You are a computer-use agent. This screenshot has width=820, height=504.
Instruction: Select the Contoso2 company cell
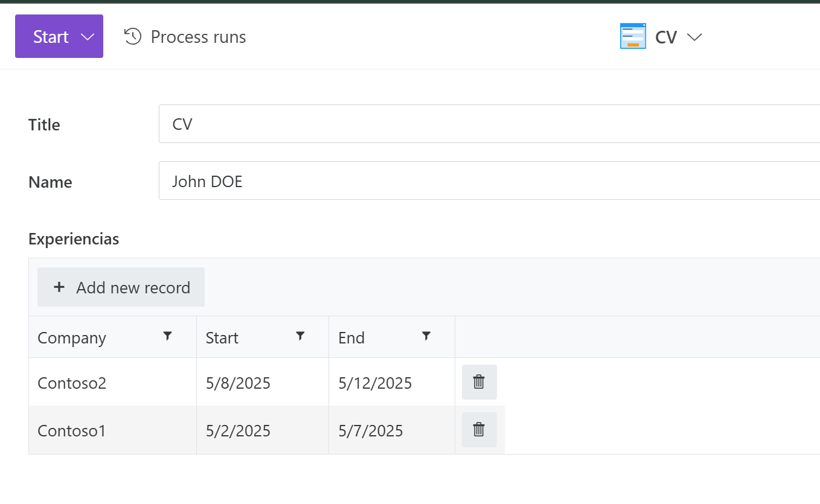[x=112, y=382]
